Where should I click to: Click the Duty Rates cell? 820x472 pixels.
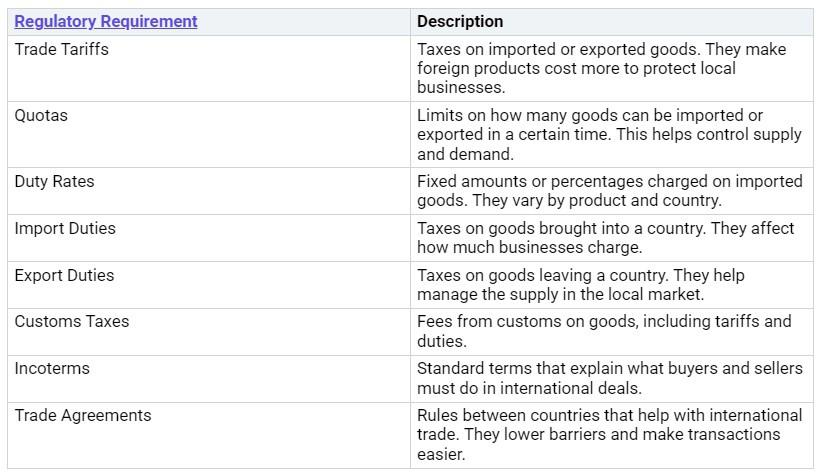[54, 181]
